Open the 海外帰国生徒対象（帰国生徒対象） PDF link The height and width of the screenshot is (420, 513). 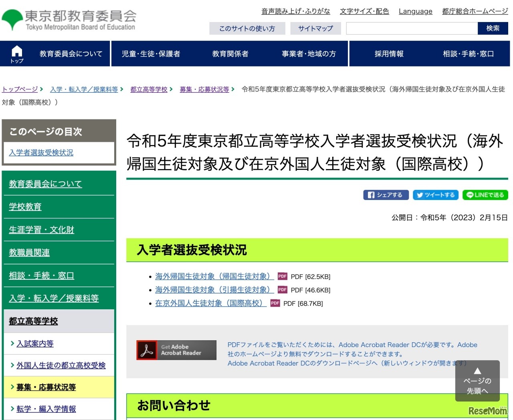(x=214, y=276)
